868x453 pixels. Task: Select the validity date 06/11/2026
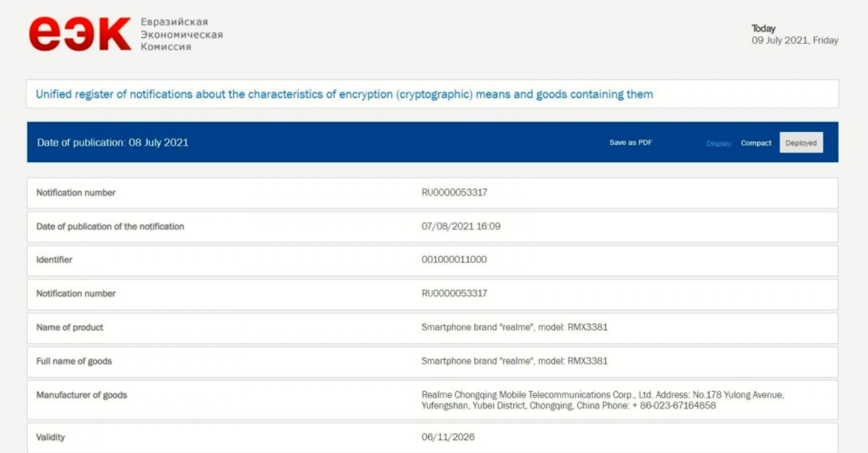(448, 437)
